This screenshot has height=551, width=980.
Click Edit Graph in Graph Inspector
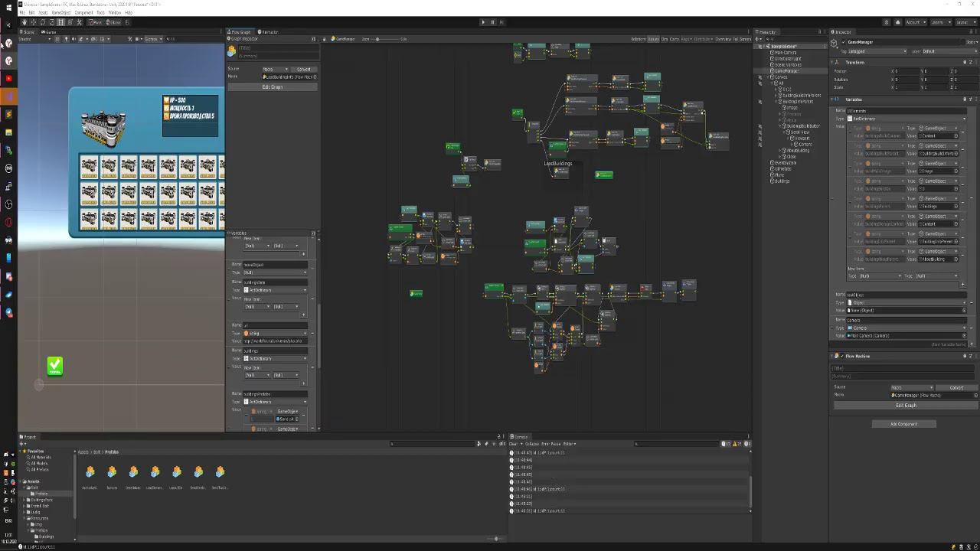click(273, 87)
